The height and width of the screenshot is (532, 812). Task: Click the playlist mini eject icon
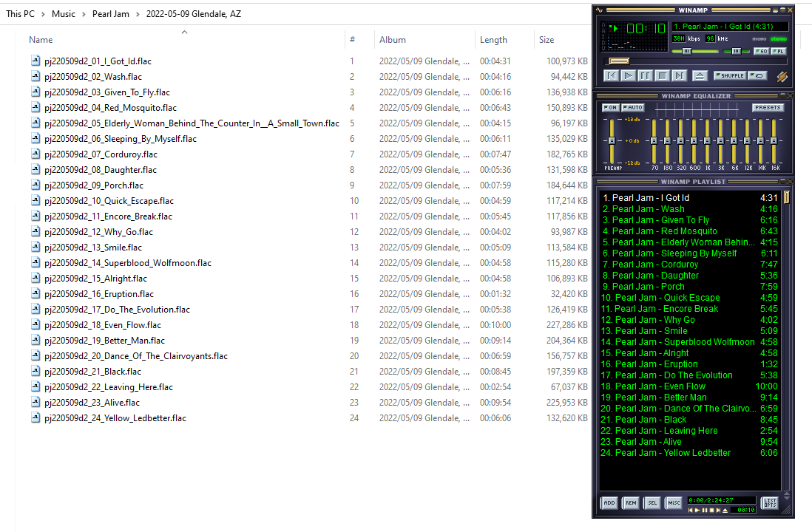[725, 511]
